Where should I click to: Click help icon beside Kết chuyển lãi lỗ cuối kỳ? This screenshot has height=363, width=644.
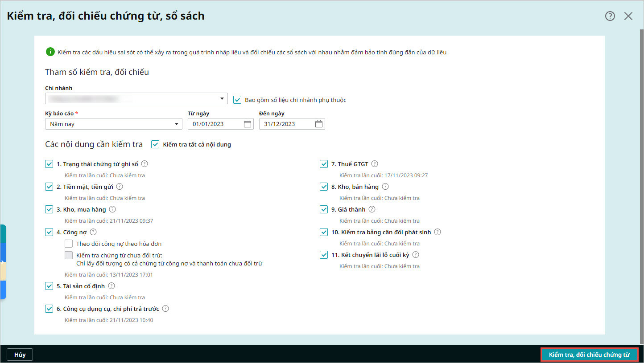click(x=416, y=255)
